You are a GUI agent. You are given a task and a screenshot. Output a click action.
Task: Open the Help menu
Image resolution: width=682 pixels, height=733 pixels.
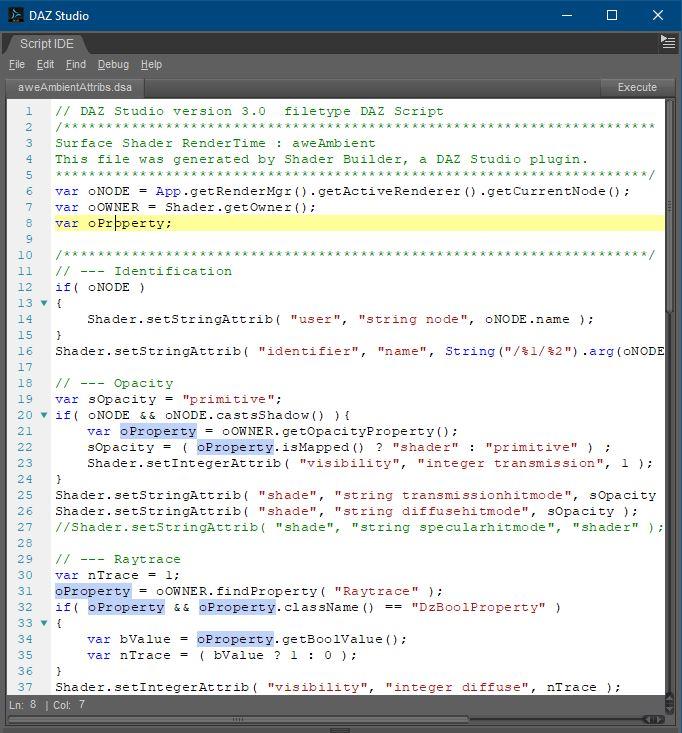point(151,65)
